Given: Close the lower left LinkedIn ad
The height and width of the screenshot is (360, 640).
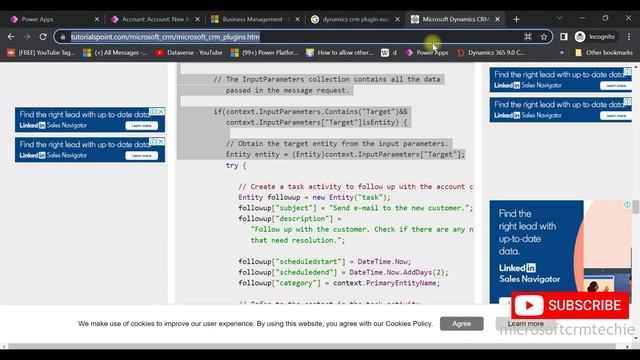Looking at the screenshot, I should [x=161, y=141].
